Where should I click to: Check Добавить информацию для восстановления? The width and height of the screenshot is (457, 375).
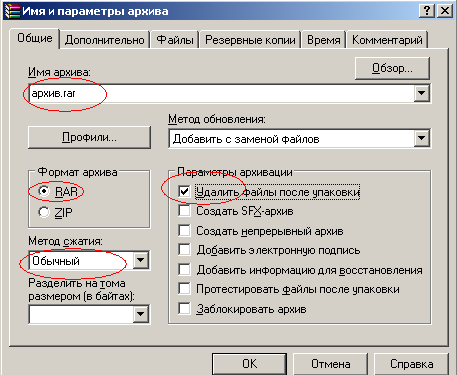[184, 269]
